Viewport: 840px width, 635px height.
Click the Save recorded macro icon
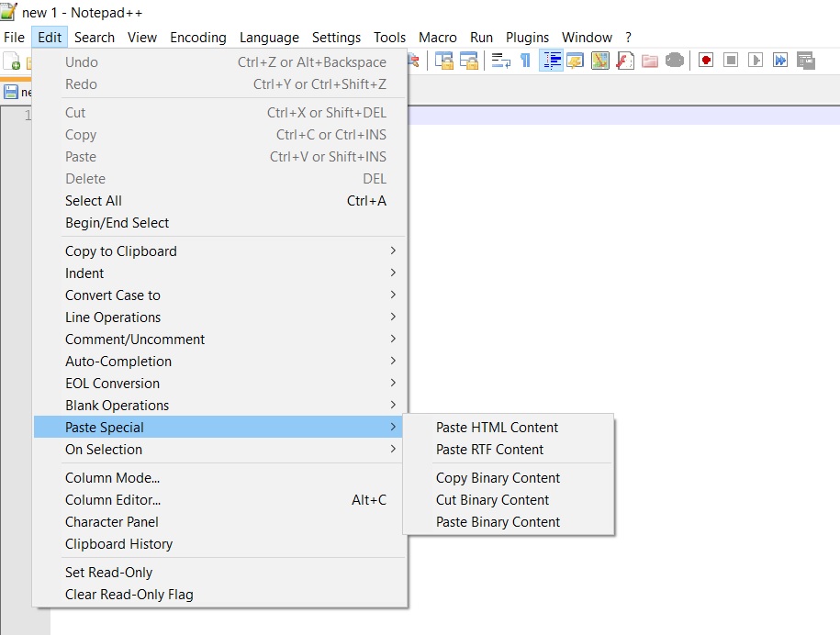point(806,61)
